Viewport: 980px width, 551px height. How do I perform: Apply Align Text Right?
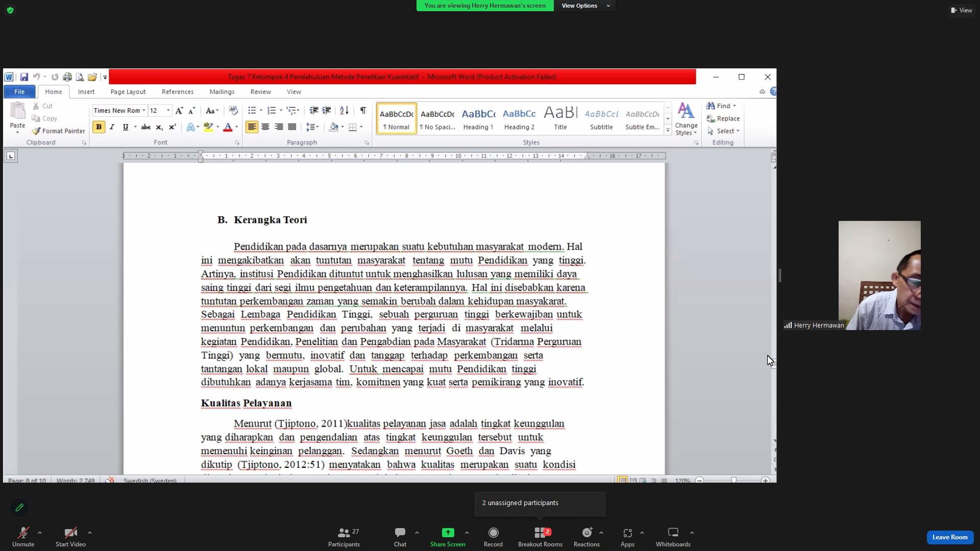pos(279,127)
